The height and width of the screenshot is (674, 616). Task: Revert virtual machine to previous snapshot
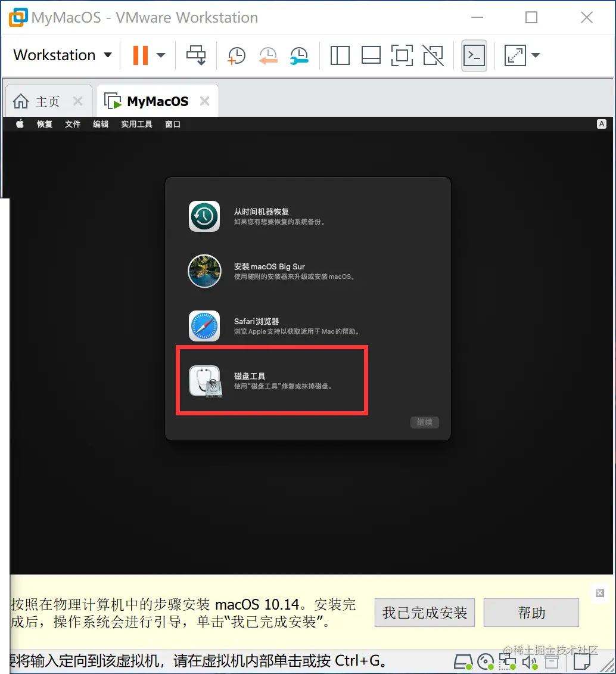pos(268,56)
